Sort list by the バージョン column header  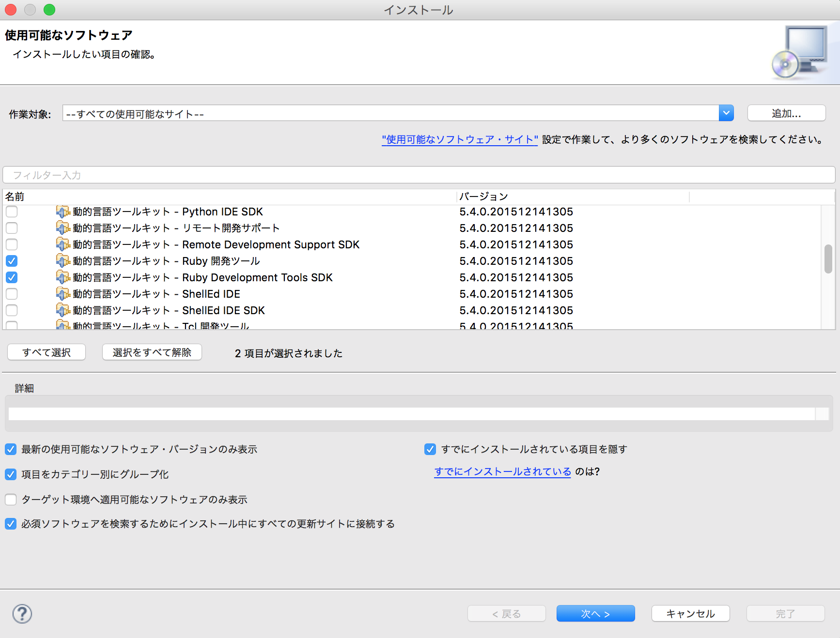pos(484,197)
